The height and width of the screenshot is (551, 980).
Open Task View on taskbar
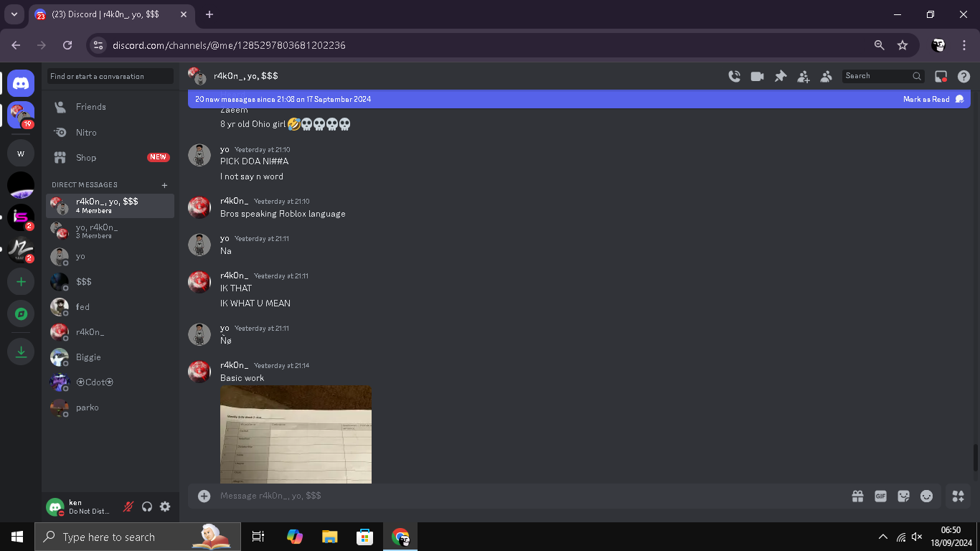click(258, 537)
